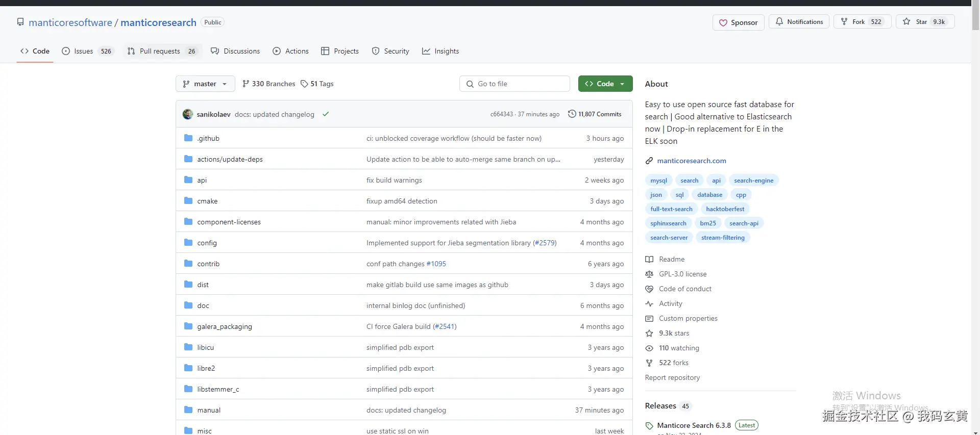Click the api folder icon
980x435 pixels.
(188, 180)
